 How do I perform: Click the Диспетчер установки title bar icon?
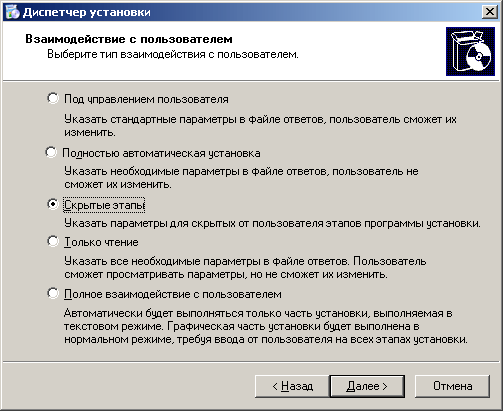pyautogui.click(x=13, y=12)
